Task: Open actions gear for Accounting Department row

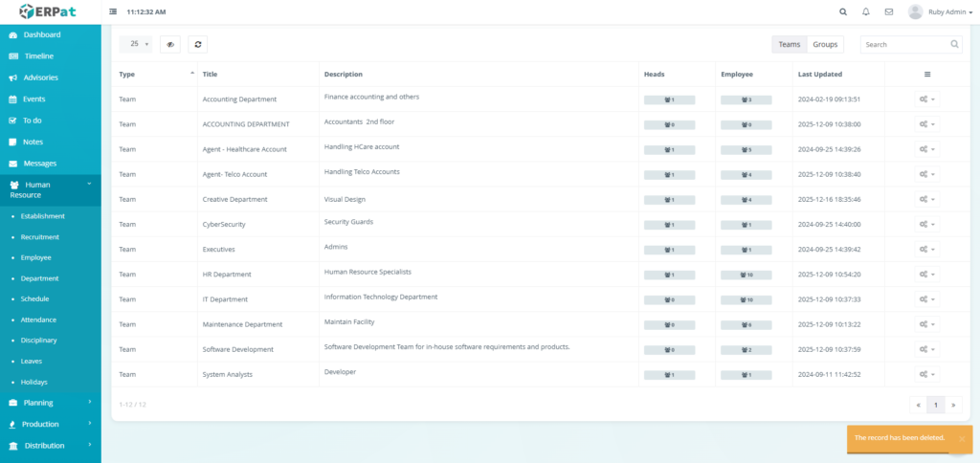Action: coord(926,99)
